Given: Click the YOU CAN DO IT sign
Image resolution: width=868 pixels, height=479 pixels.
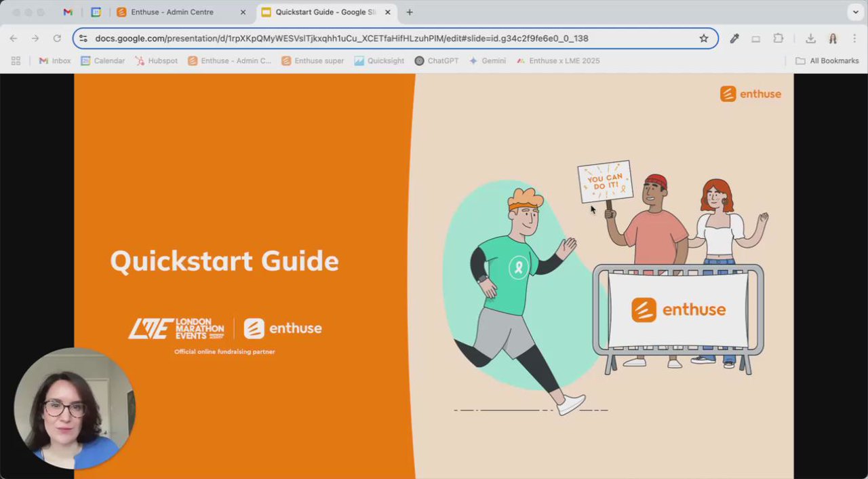Looking at the screenshot, I should tap(605, 181).
